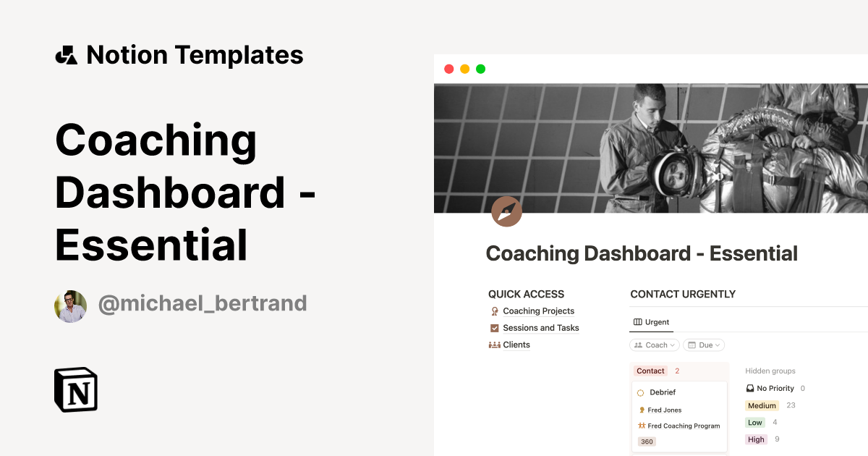
Task: Click the Debrief status circle icon
Action: (641, 392)
